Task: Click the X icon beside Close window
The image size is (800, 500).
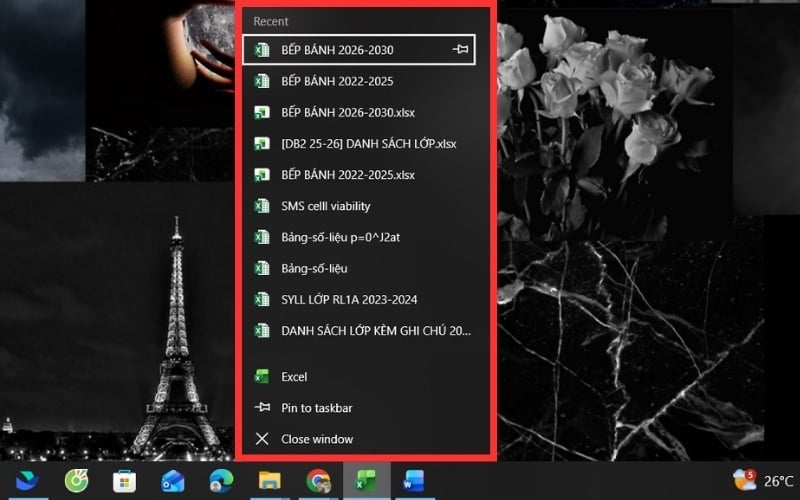Action: point(262,439)
